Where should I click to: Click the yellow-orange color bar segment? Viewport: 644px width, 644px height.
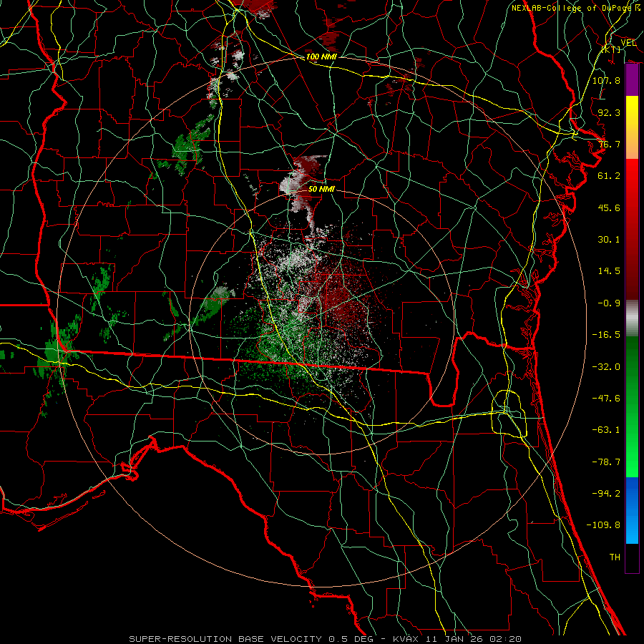point(632,127)
